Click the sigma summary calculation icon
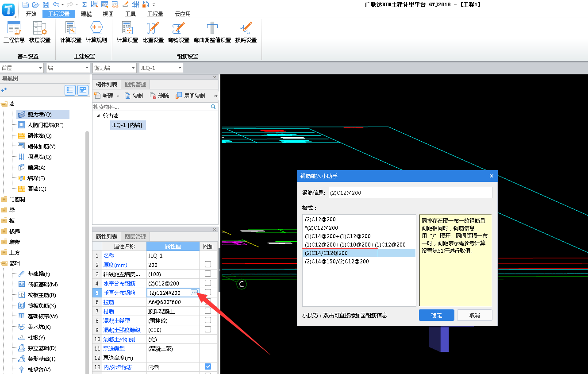Screen dimensions: 588x374 click(x=85, y=4)
